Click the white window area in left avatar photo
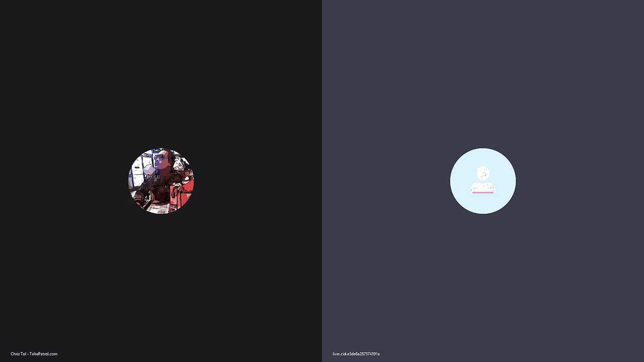Screen dimensions: 644x362 pyautogui.click(x=138, y=173)
